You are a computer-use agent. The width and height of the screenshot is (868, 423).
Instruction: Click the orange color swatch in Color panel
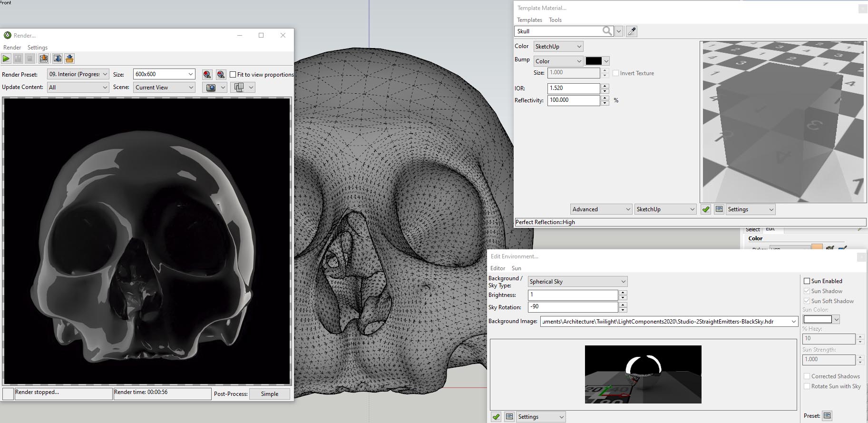[817, 248]
